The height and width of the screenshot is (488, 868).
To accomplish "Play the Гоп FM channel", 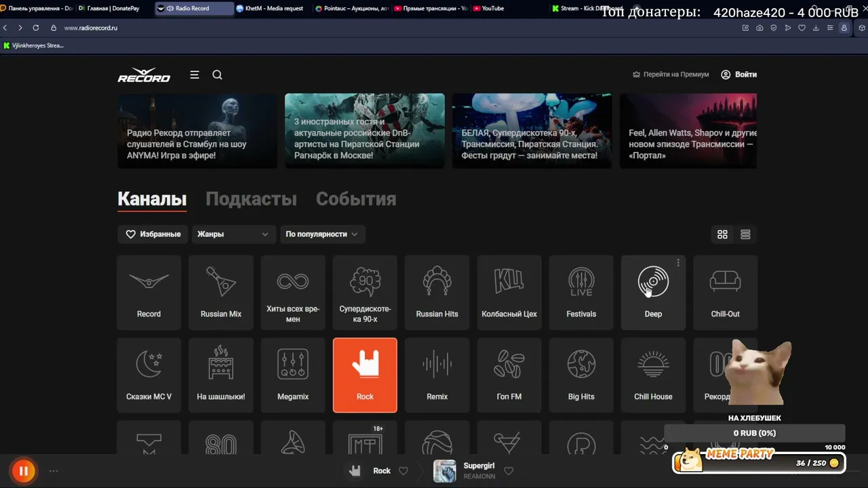I will 509,375.
